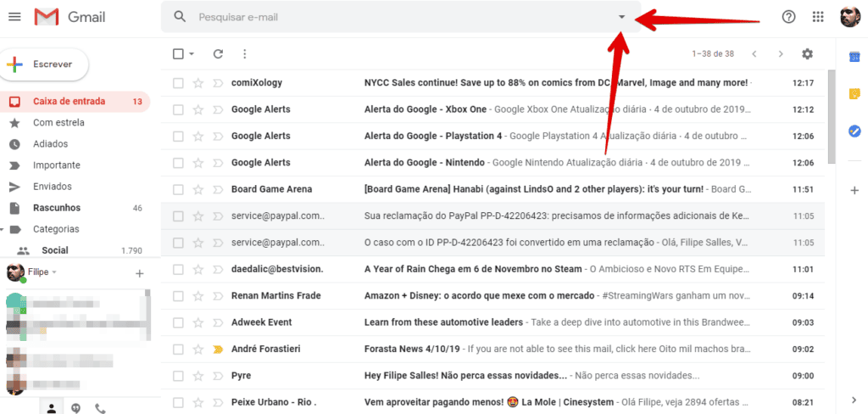Select the Peixe Urbano email checkbox
Image resolution: width=868 pixels, height=414 pixels.
coord(178,402)
